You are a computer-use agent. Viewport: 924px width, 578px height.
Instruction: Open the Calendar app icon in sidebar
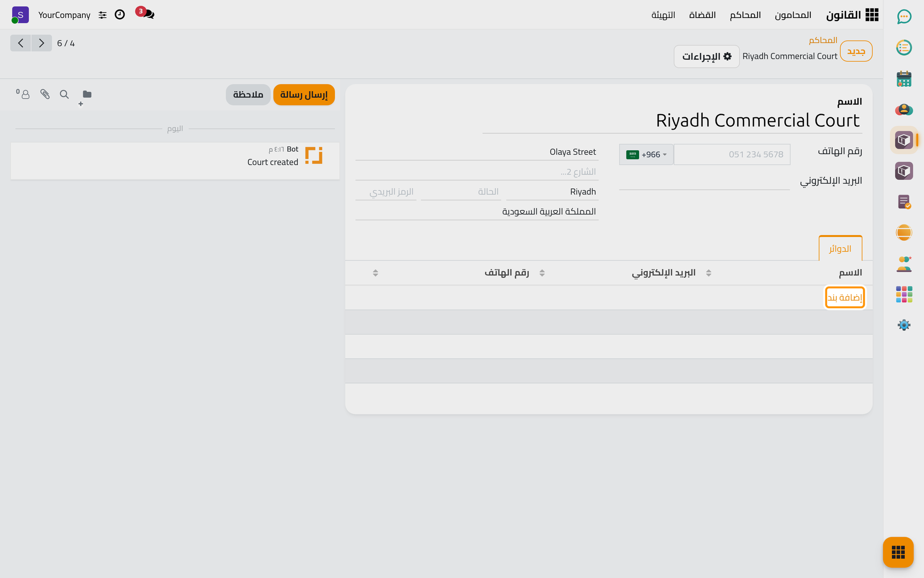(904, 79)
